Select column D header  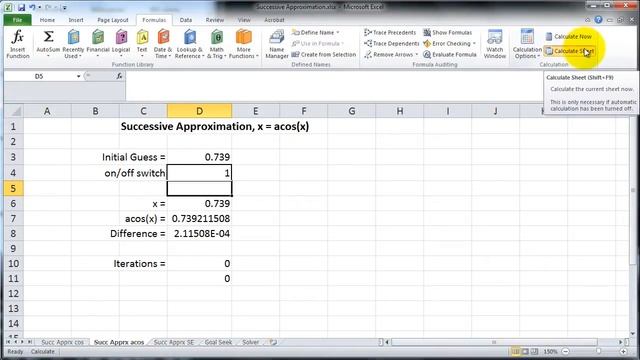[199, 111]
